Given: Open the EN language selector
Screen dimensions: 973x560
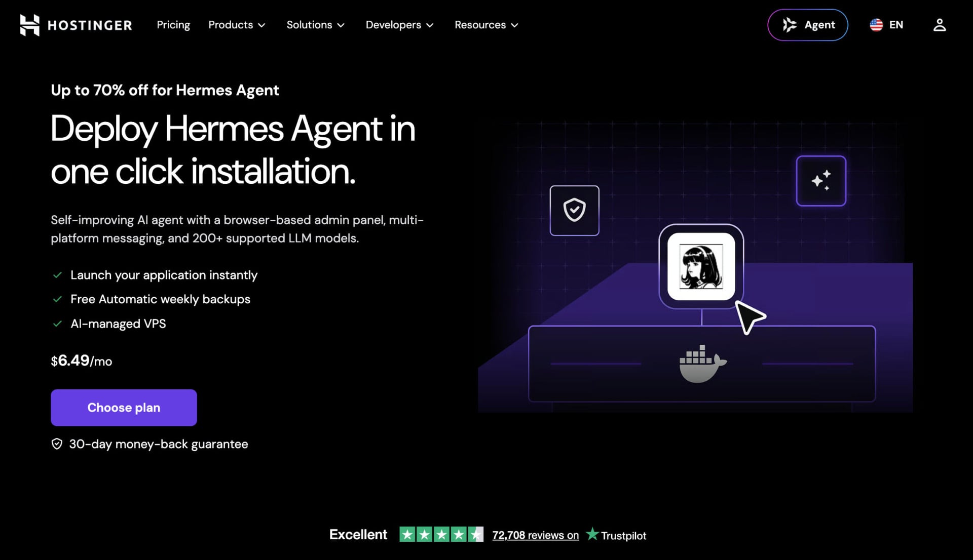Looking at the screenshot, I should pyautogui.click(x=886, y=25).
